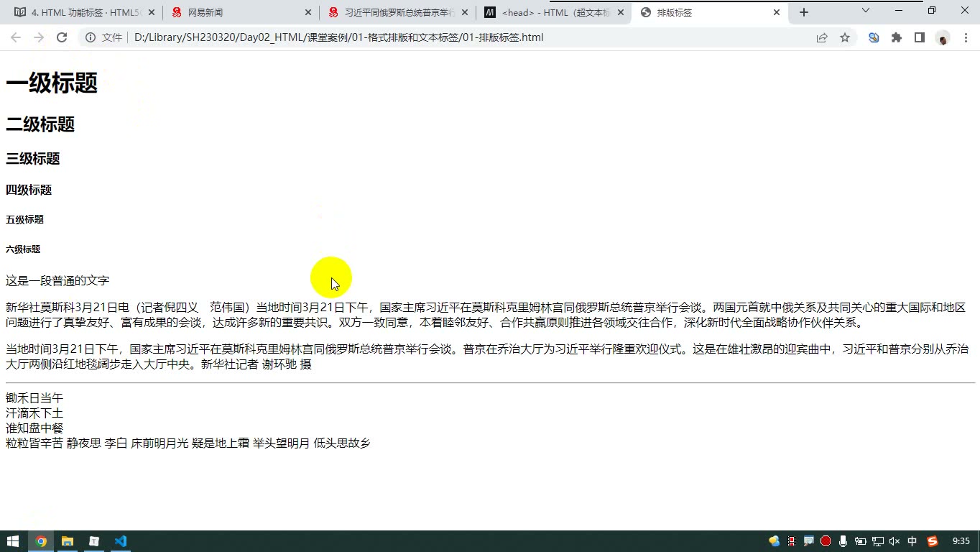Share this page via the share icon
The width and height of the screenshot is (980, 552).
tap(822, 37)
